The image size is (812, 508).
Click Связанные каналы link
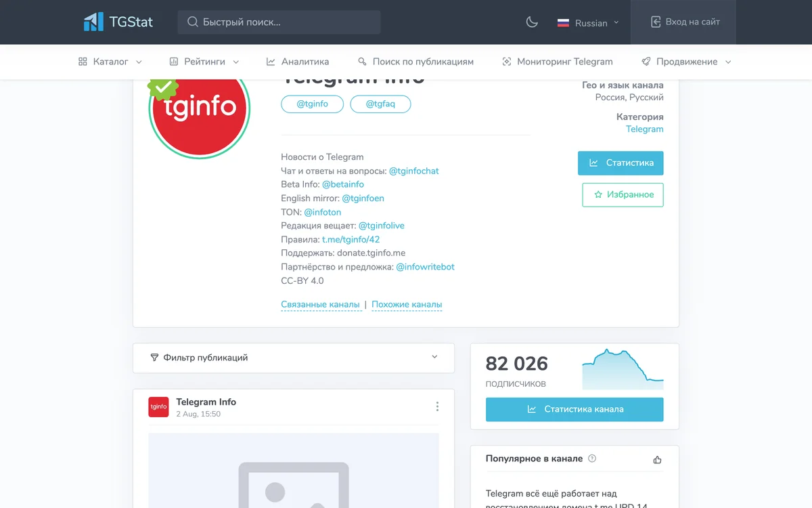point(320,305)
